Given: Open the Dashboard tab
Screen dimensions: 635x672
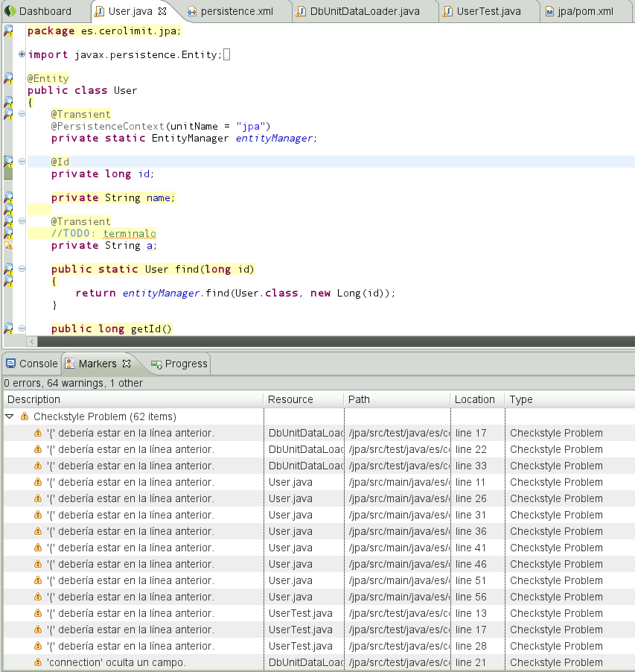Looking at the screenshot, I should [x=39, y=11].
